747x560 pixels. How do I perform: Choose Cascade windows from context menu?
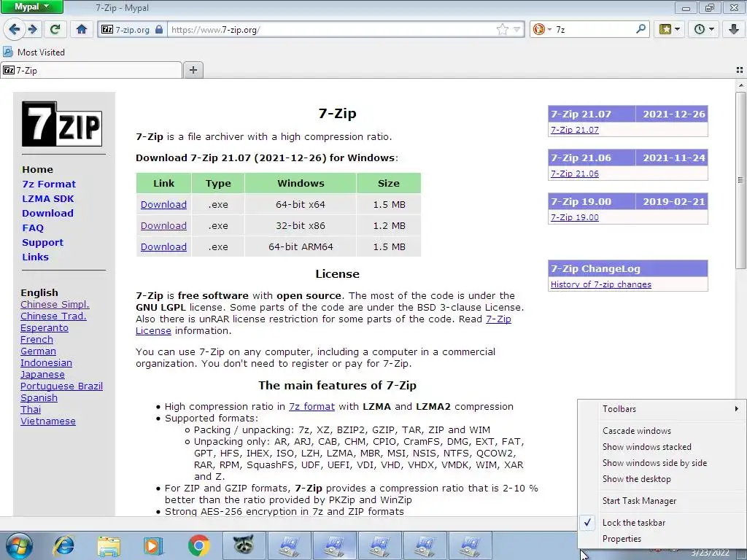point(662,431)
